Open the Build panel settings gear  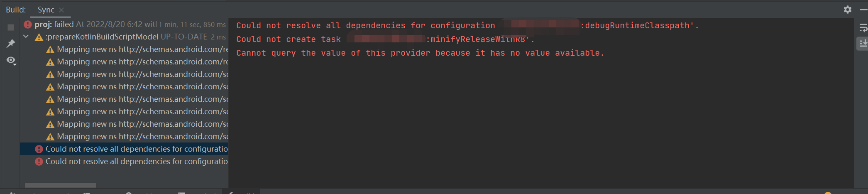click(x=848, y=9)
